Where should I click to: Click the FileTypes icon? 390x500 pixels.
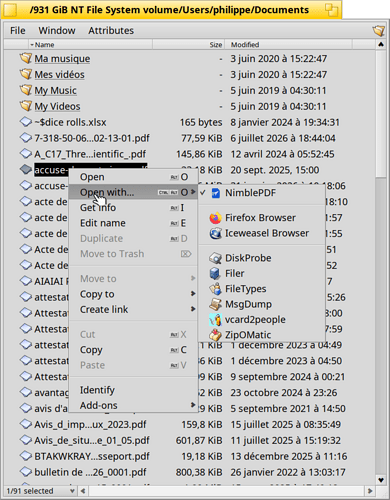[216, 289]
